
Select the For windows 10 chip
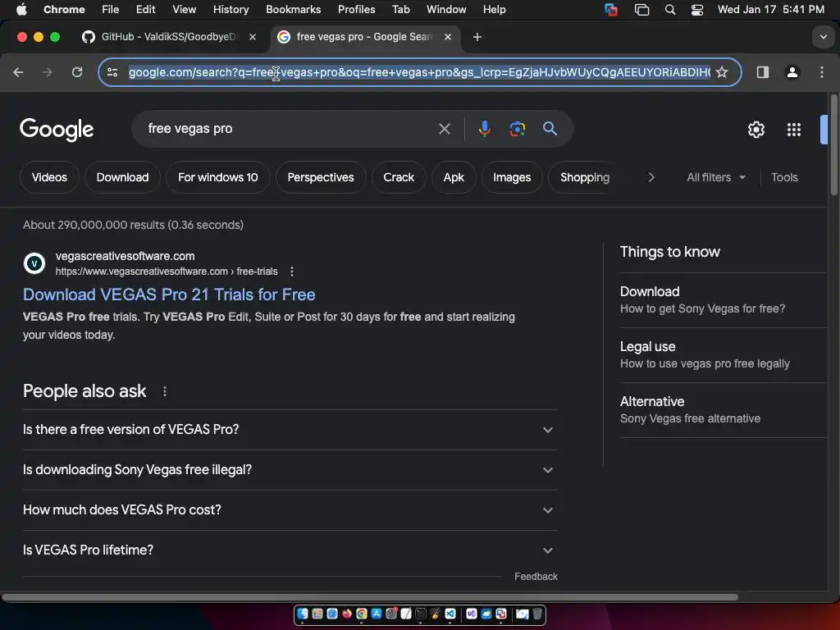tap(218, 177)
